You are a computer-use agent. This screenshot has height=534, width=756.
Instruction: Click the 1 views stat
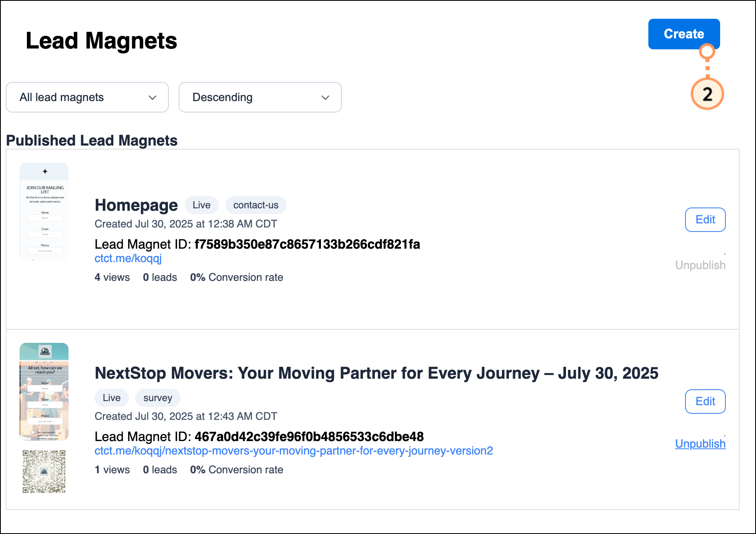112,470
